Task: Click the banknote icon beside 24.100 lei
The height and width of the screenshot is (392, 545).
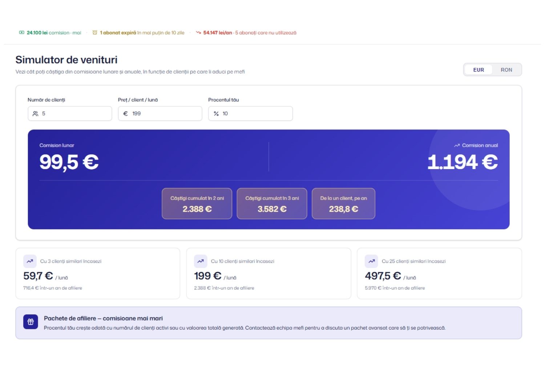Action: [21, 33]
